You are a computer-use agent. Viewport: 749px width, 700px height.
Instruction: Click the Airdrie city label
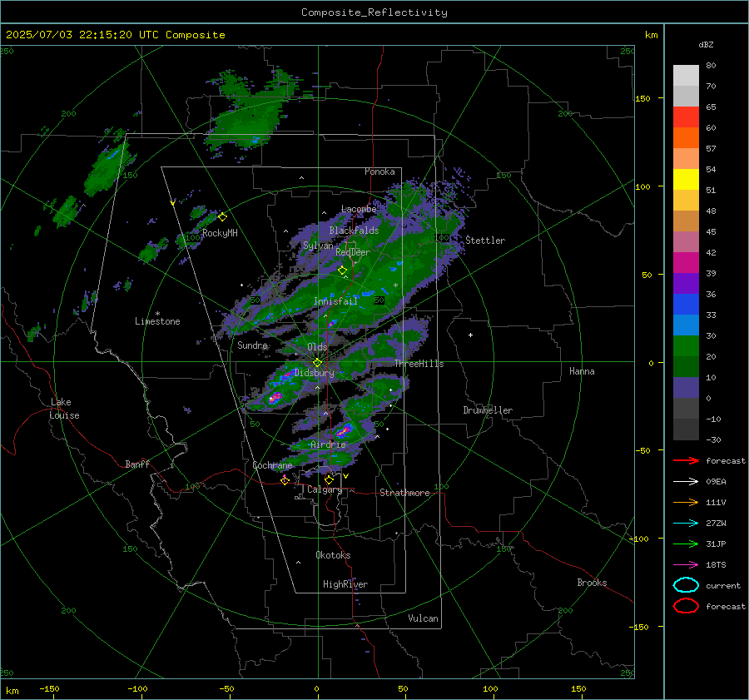(x=328, y=444)
